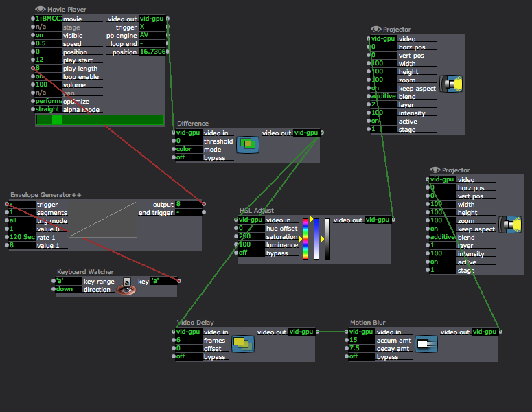This screenshot has height=412, width=532.
Task: Select the Envelope Generator++ actor title
Action: (46, 195)
